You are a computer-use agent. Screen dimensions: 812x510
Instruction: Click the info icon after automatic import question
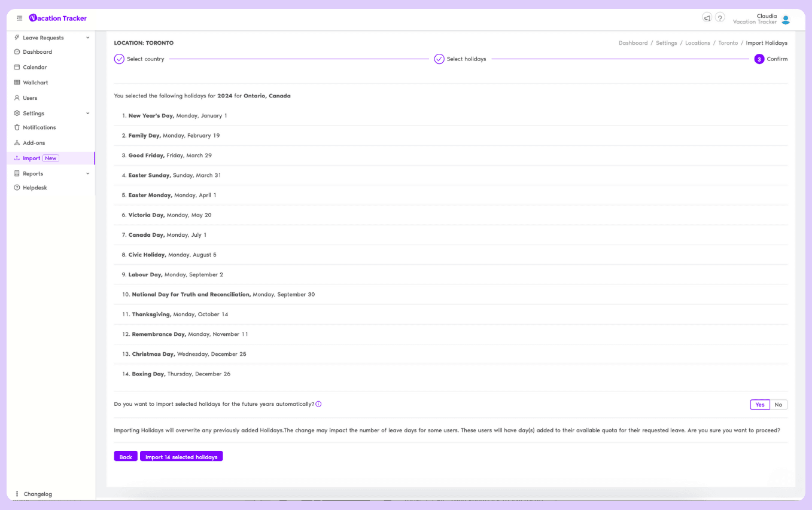click(x=318, y=404)
